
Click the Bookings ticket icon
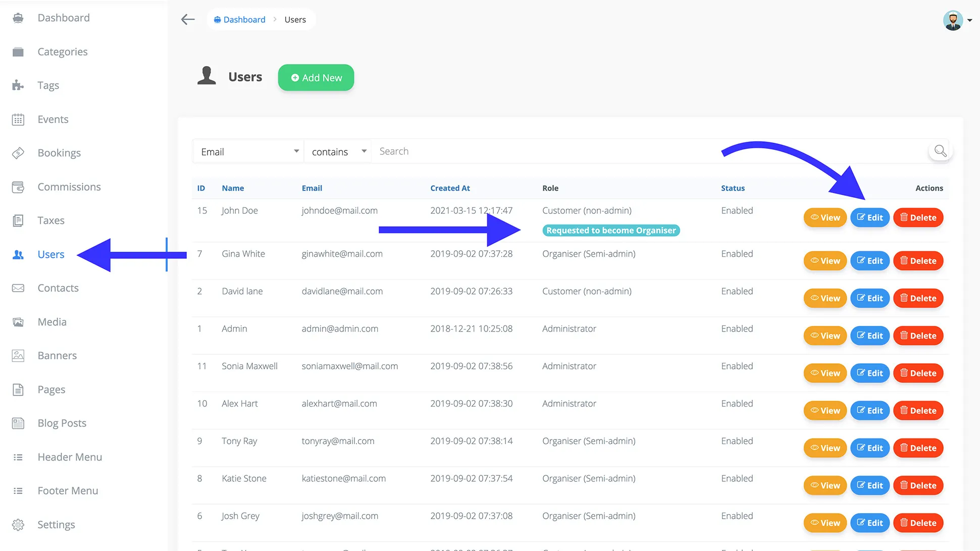click(18, 153)
